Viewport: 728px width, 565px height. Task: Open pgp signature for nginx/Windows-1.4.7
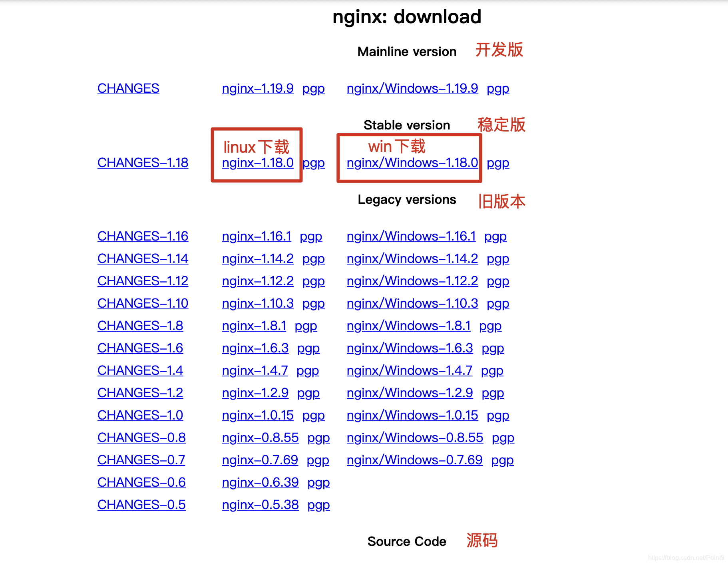pos(492,370)
